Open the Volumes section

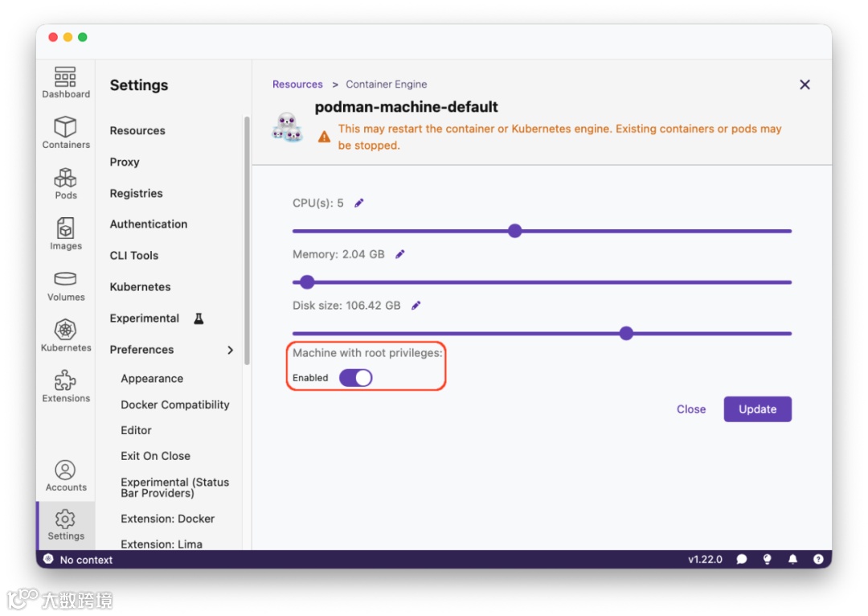click(65, 285)
